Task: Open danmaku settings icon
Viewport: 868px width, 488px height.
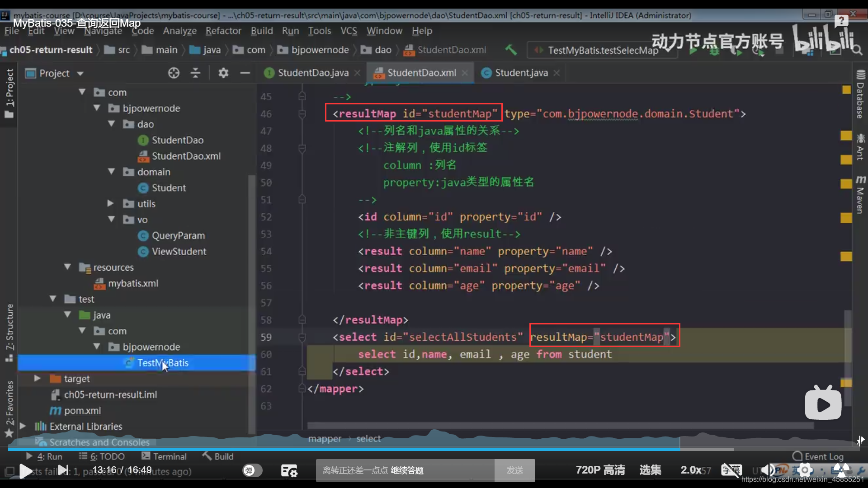Action: coord(289,471)
